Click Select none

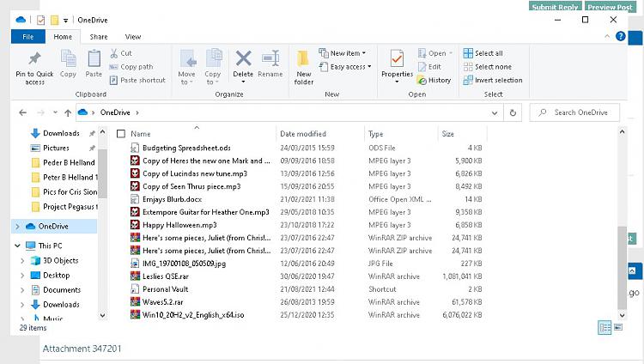click(488, 67)
